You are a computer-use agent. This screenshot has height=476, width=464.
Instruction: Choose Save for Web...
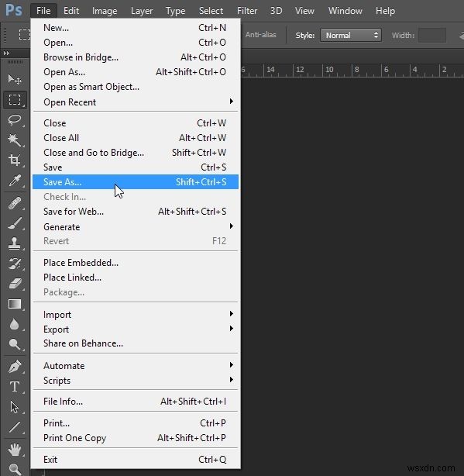coord(136,212)
